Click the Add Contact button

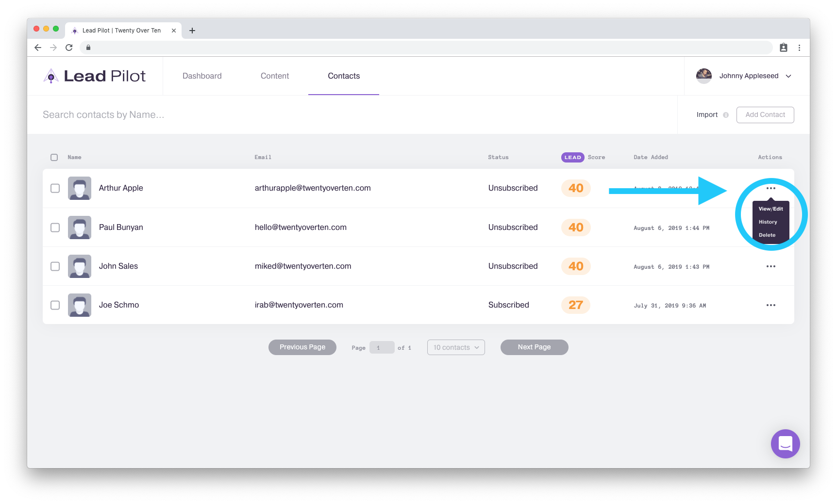pyautogui.click(x=765, y=115)
